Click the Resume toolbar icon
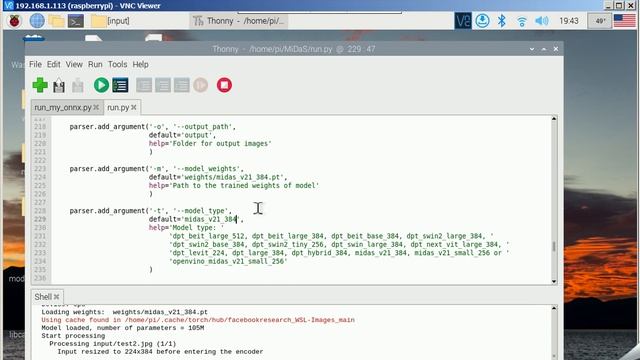 click(200, 85)
